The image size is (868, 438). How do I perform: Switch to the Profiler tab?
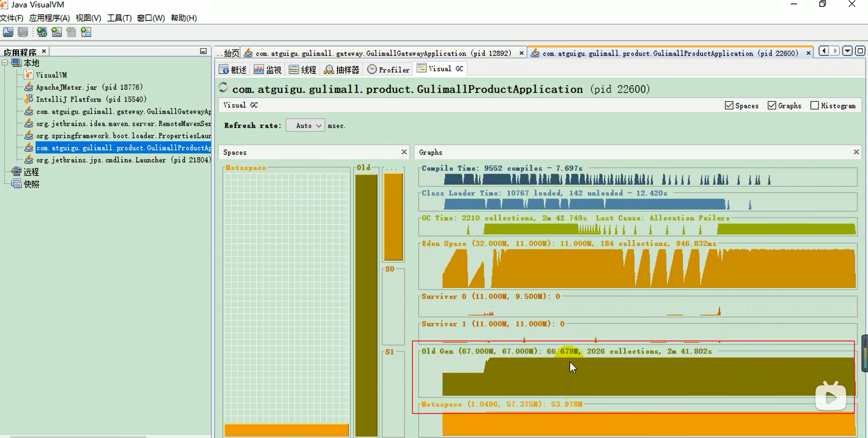point(388,69)
